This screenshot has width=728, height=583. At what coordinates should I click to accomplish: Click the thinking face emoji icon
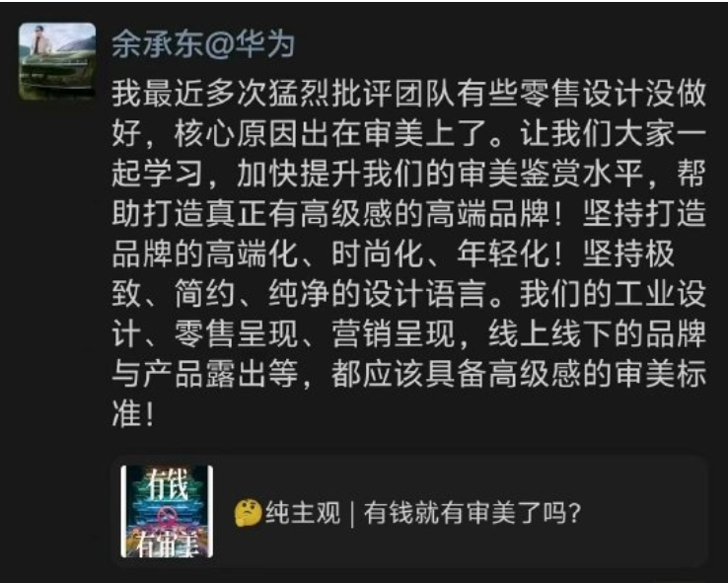248,513
